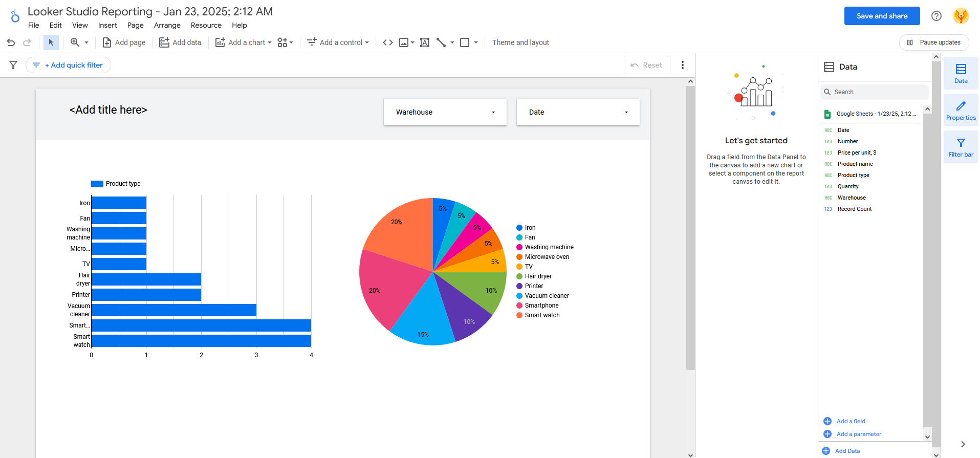Switch to the Data side tab
980x458 pixels.
pyautogui.click(x=961, y=73)
